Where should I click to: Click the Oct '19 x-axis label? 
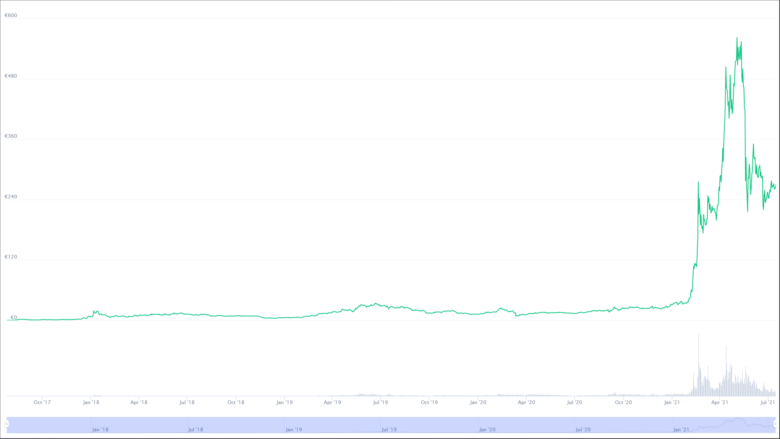pos(429,402)
